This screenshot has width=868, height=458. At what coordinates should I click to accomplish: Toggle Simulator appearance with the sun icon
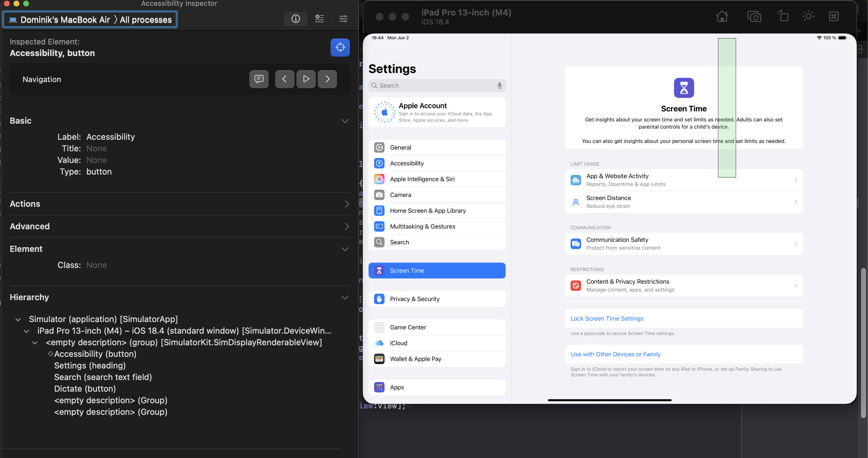(x=808, y=16)
